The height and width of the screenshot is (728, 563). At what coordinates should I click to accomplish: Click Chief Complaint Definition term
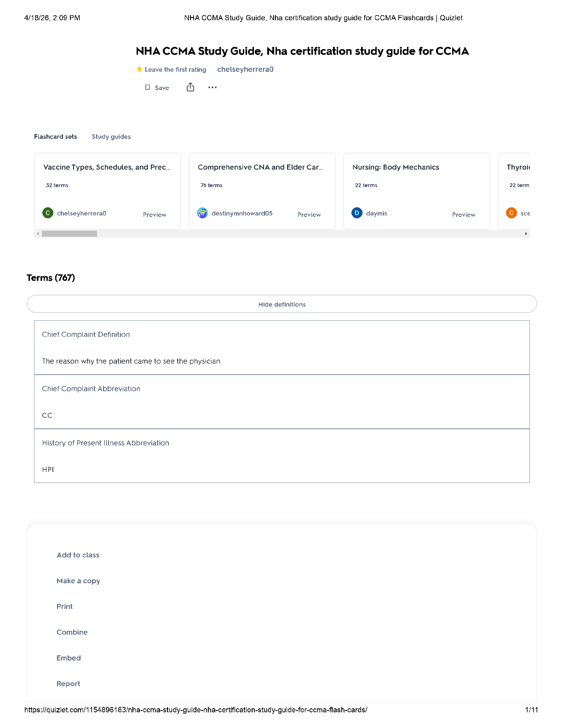click(86, 335)
